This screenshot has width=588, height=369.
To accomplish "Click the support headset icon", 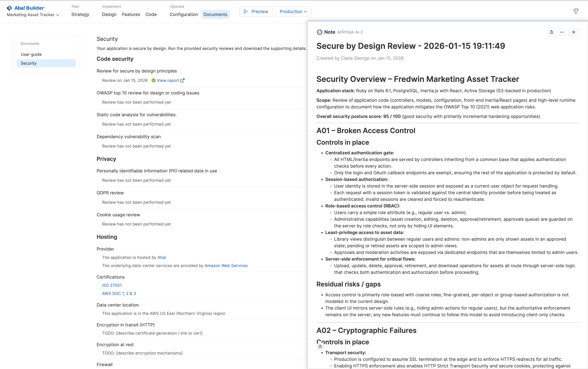I will [x=576, y=11].
